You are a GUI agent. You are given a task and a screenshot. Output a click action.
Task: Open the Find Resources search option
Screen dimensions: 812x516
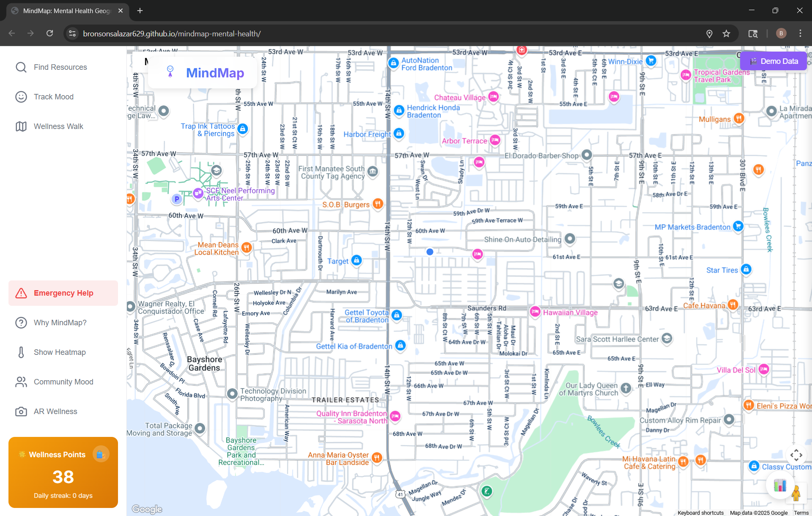(60, 67)
